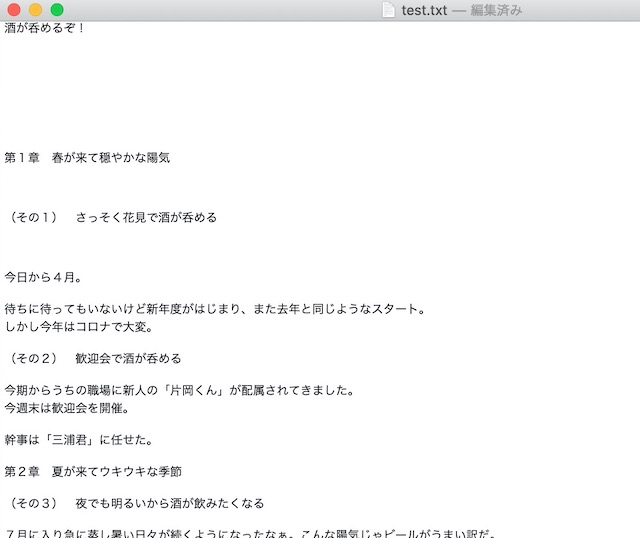Click the heading 第１章　春が来て穏やかな陽気

tap(87, 158)
